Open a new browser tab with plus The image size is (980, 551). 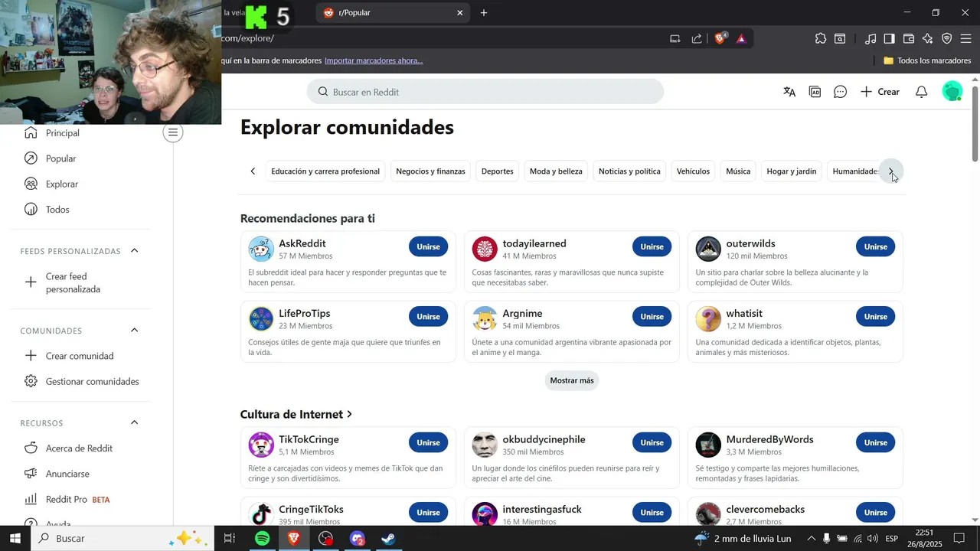point(484,13)
